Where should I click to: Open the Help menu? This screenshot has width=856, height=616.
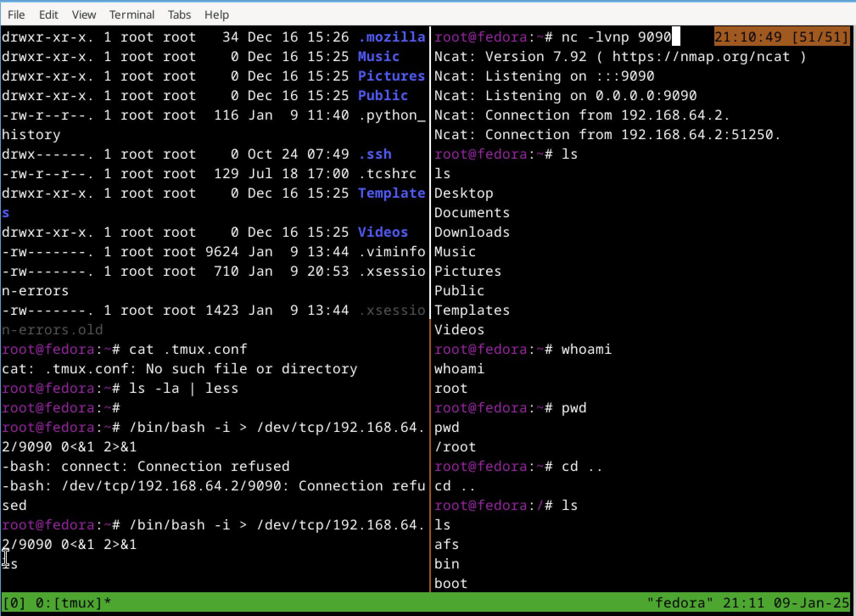pos(216,15)
